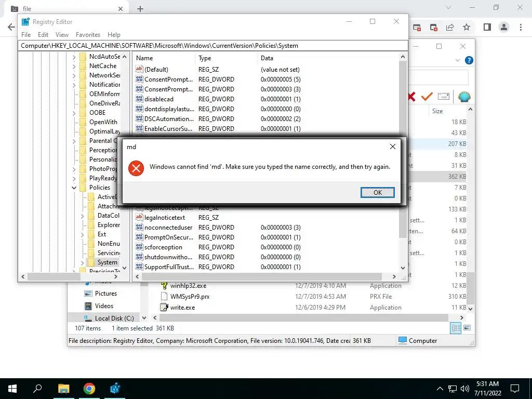
Task: Expand the DataCollection subkey under Policies
Action: click(x=83, y=216)
